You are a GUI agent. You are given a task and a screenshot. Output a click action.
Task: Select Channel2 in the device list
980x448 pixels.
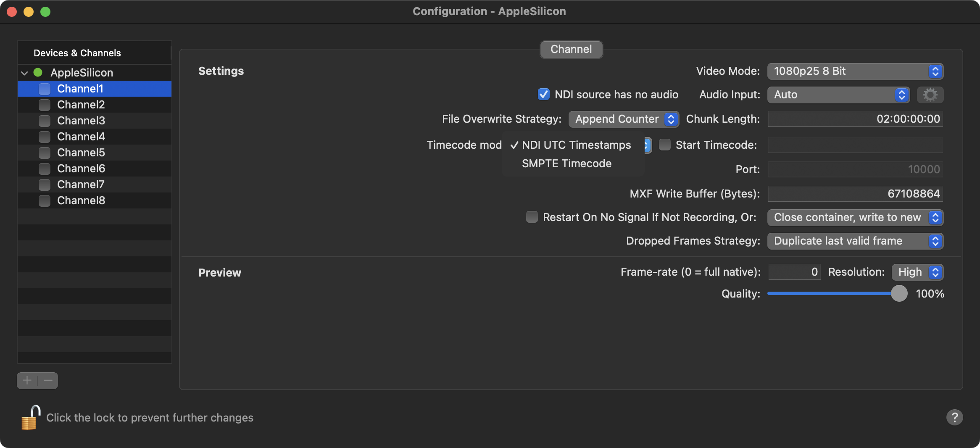pos(95,105)
